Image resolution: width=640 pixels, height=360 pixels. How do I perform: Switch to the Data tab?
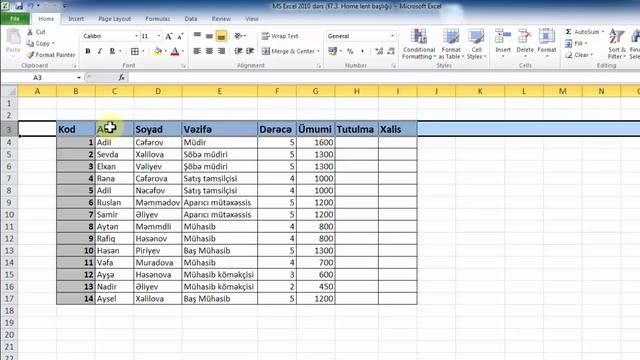(191, 19)
